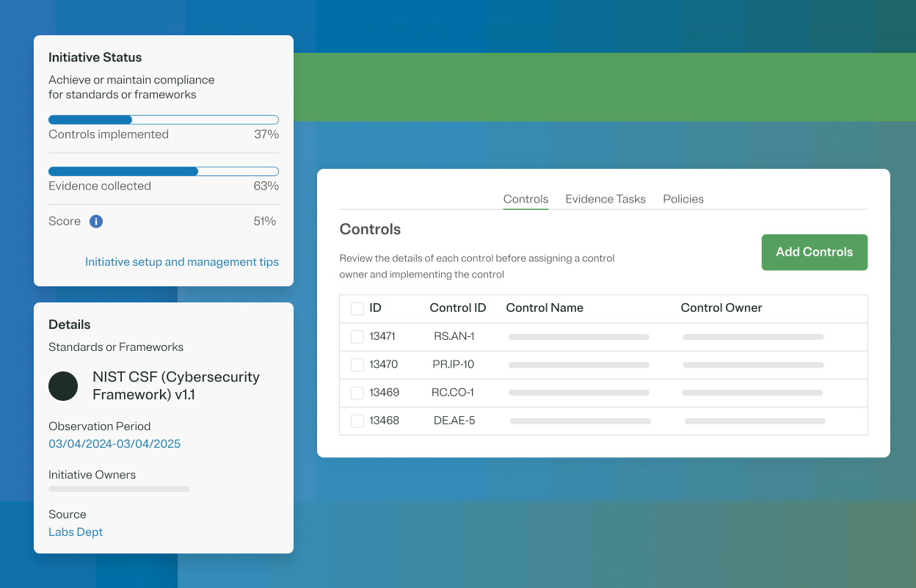Image resolution: width=916 pixels, height=588 pixels.
Task: Click the Evidence collected progress bar
Action: click(163, 171)
